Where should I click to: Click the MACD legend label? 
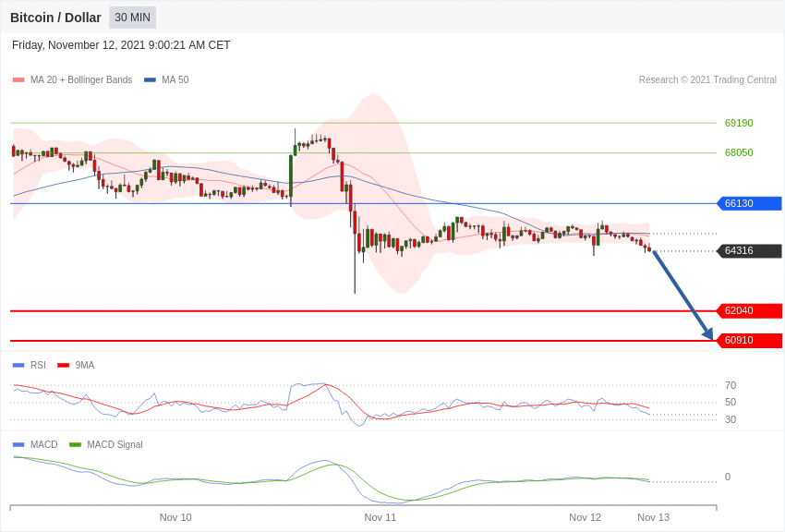coord(44,444)
